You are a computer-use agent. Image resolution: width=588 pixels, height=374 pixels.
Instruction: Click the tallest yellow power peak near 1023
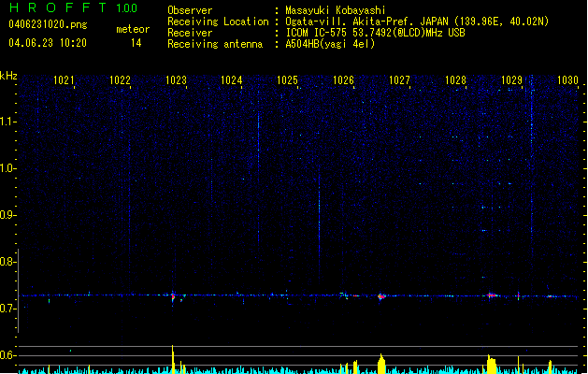(x=173, y=359)
